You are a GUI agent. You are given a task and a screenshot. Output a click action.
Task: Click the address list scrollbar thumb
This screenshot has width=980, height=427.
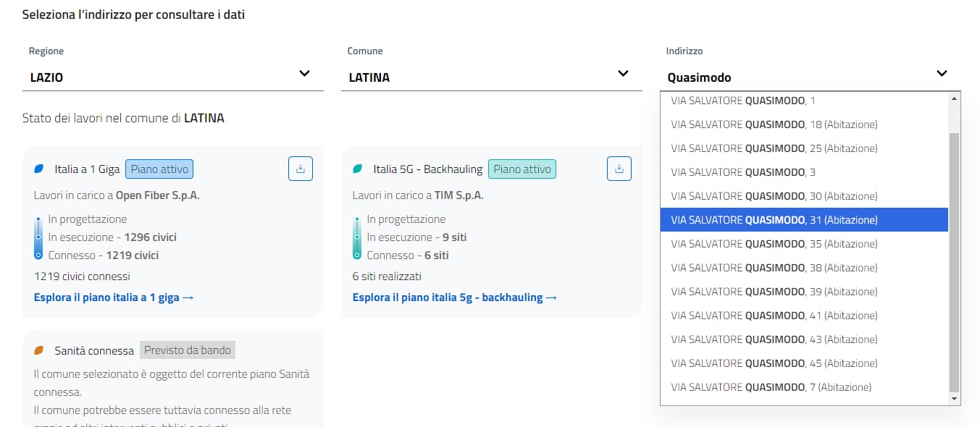[954, 261]
